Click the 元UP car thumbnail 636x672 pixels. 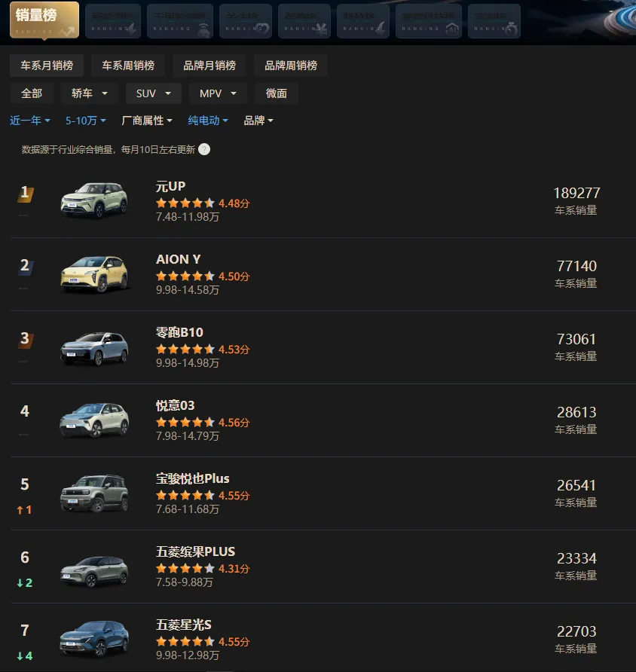click(94, 200)
